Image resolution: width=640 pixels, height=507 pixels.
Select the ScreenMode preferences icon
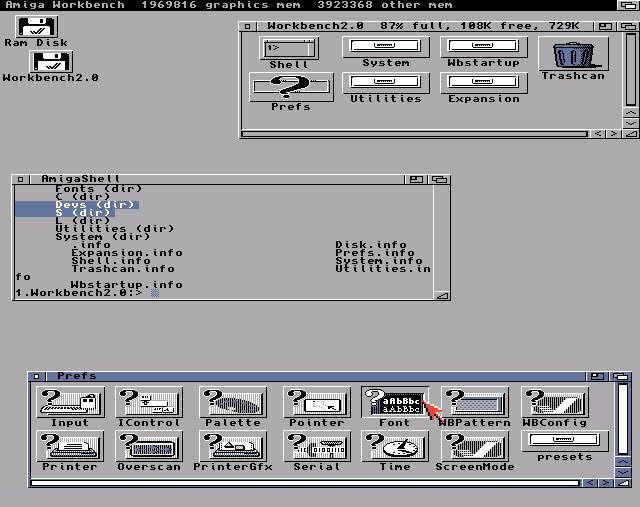pos(475,446)
